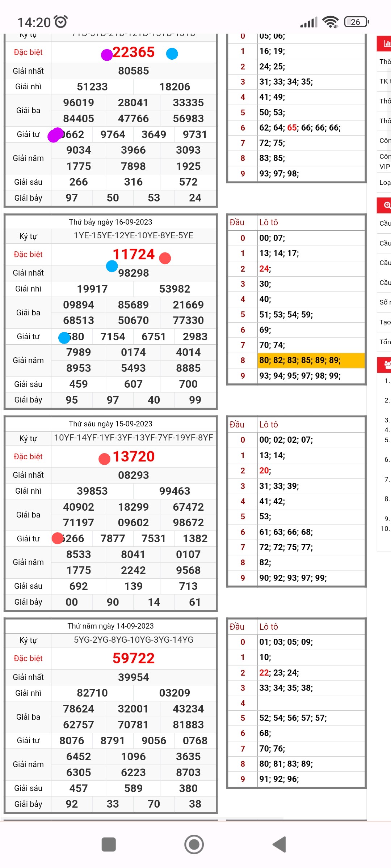The height and width of the screenshot is (868, 391).
Task: Tap the third prize number 47766
Action: coord(134,119)
